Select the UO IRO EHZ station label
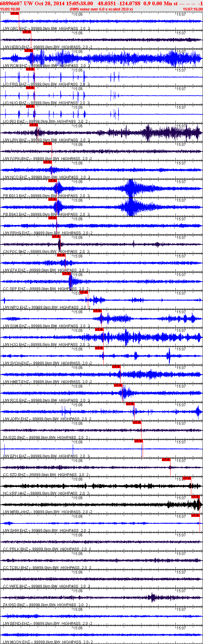Screen dimensions: 203x644 click(x=14, y=121)
